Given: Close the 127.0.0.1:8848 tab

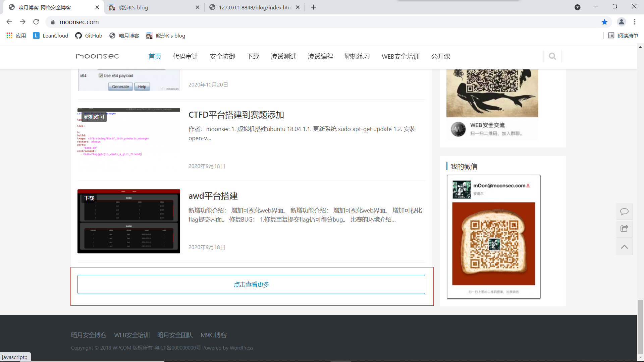Looking at the screenshot, I should (x=298, y=7).
